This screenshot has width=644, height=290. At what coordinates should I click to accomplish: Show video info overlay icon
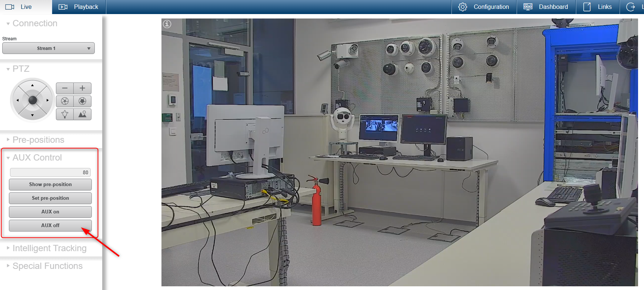(x=167, y=24)
